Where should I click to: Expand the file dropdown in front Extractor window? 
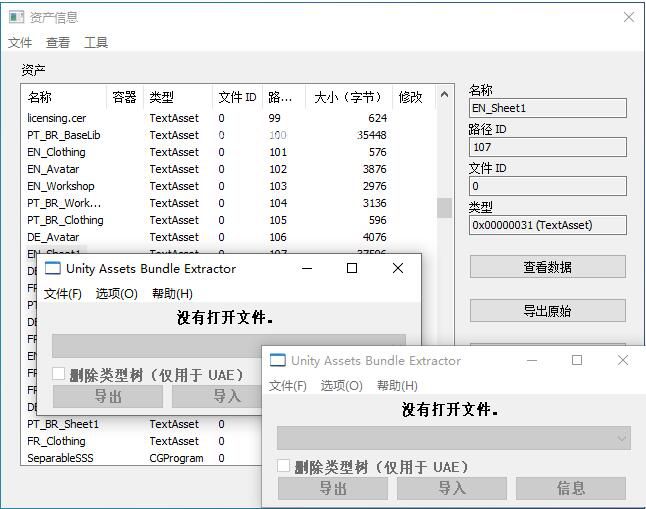622,438
